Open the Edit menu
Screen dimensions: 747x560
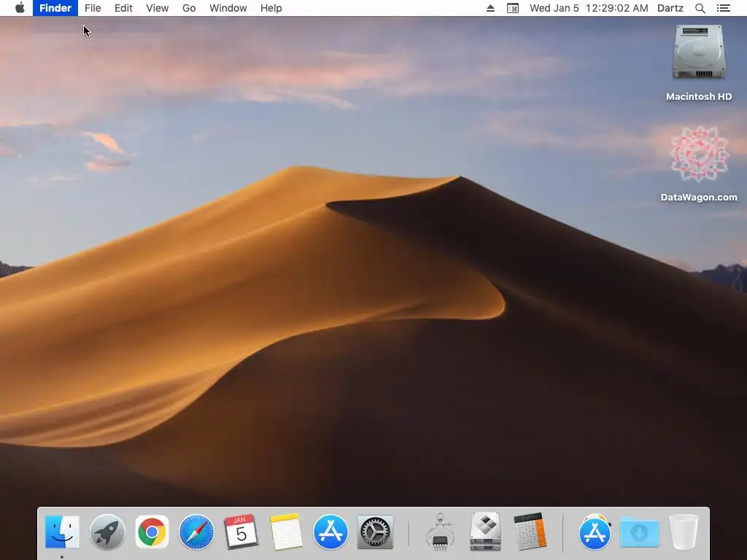(x=123, y=8)
